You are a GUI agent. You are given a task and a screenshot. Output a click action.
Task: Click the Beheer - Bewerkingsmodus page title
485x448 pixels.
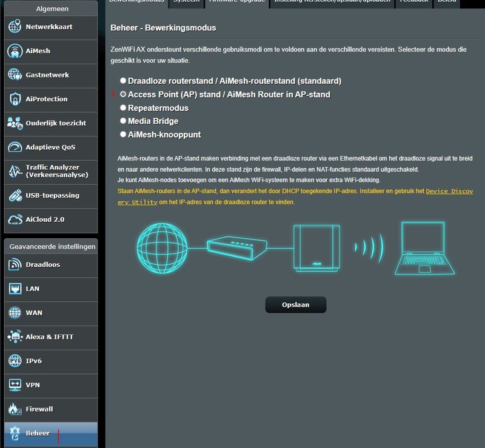[163, 28]
